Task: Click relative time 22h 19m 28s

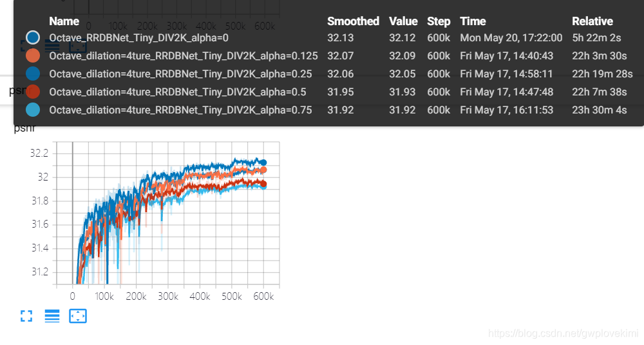Action: coord(602,74)
